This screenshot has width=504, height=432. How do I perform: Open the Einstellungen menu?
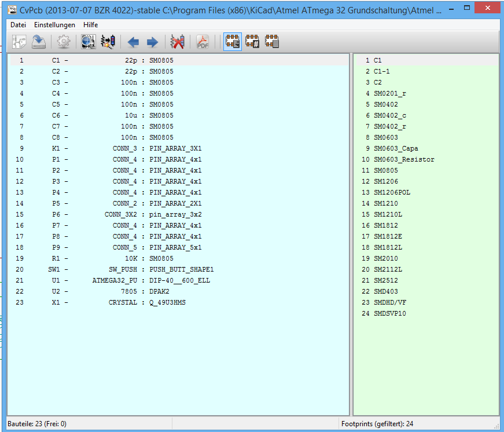pyautogui.click(x=54, y=25)
